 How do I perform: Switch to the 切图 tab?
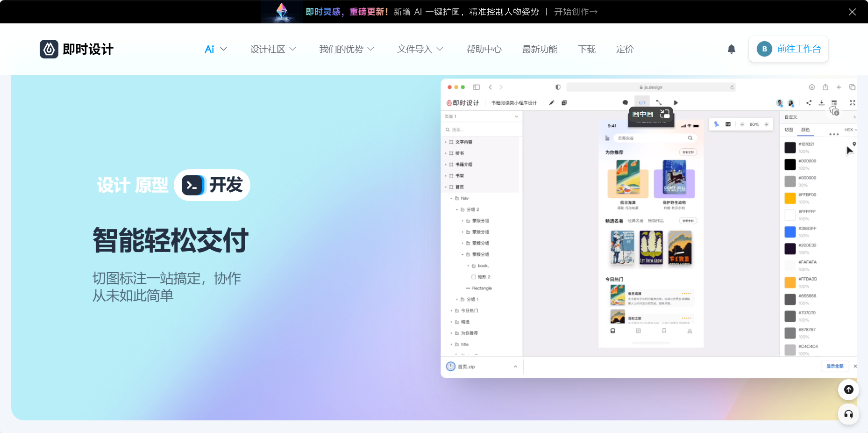(x=789, y=130)
